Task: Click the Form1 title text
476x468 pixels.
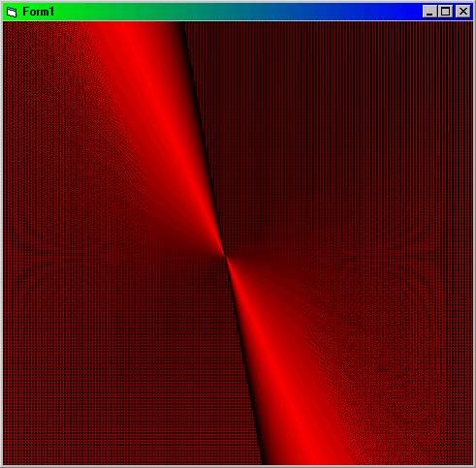Action: click(x=39, y=12)
